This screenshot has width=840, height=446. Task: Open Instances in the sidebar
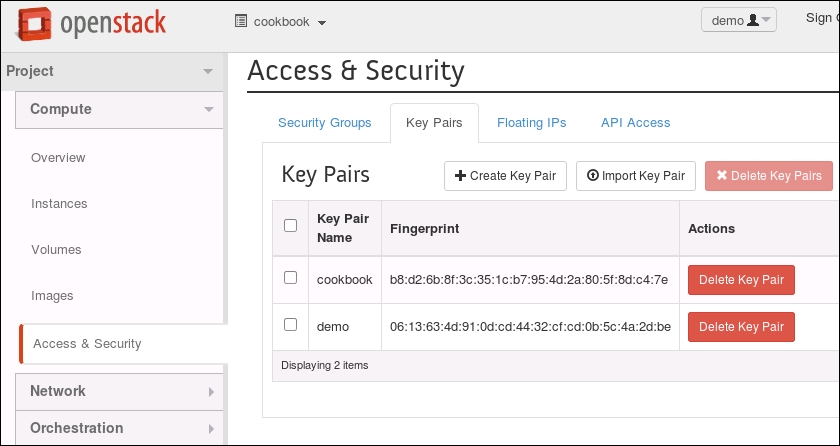point(59,204)
